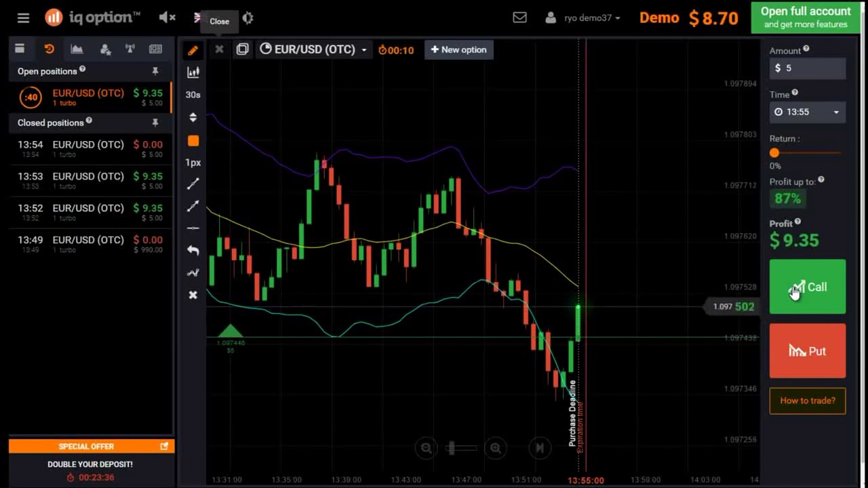Select the line segment drawing tool
Screen dimensions: 868x488
click(193, 184)
